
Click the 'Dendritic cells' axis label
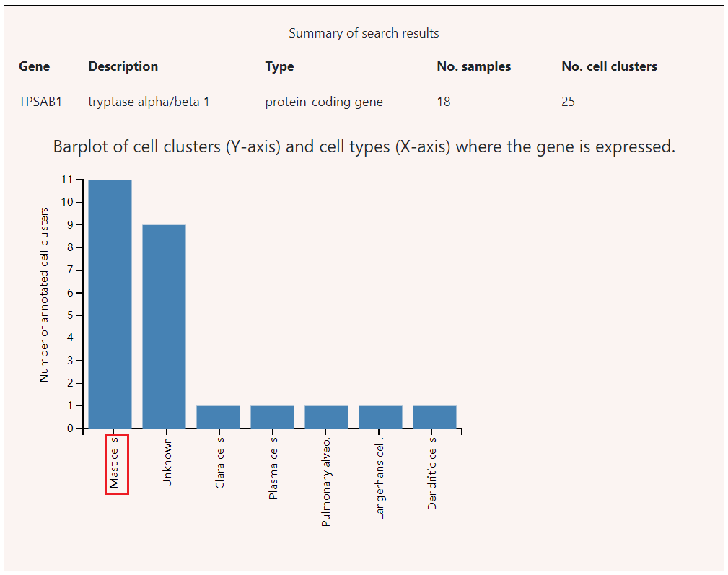(x=432, y=473)
